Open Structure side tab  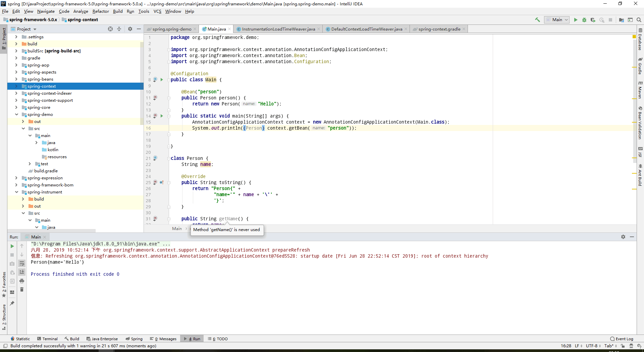(x=4, y=317)
